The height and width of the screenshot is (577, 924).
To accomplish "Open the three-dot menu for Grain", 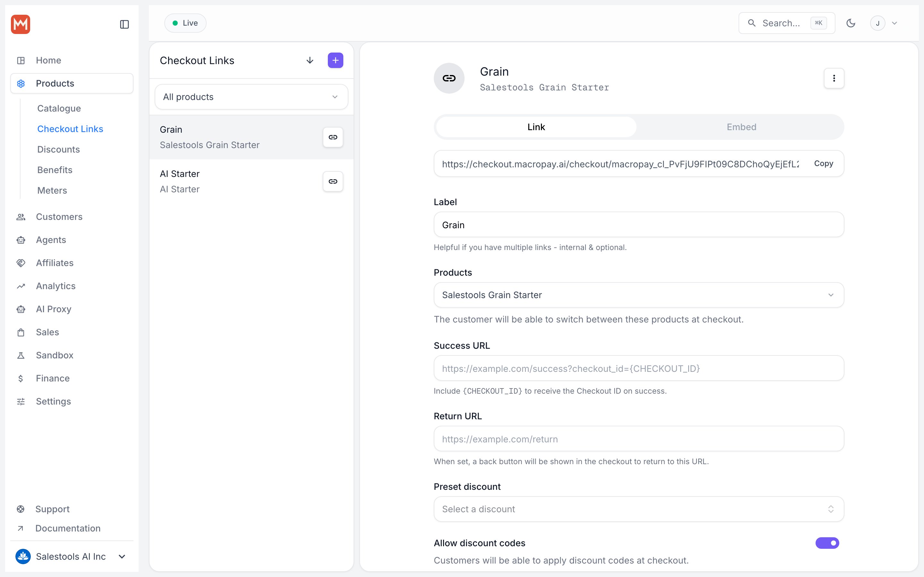I will point(834,78).
